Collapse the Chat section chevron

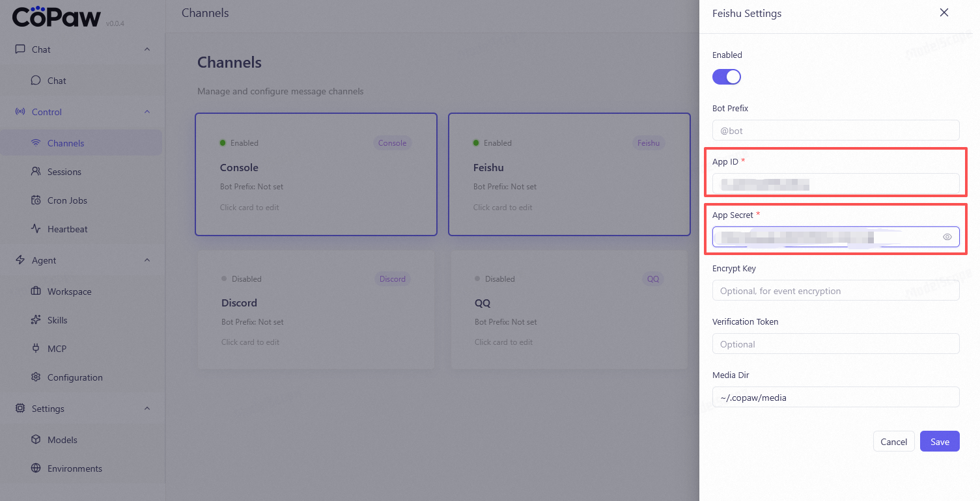point(147,49)
